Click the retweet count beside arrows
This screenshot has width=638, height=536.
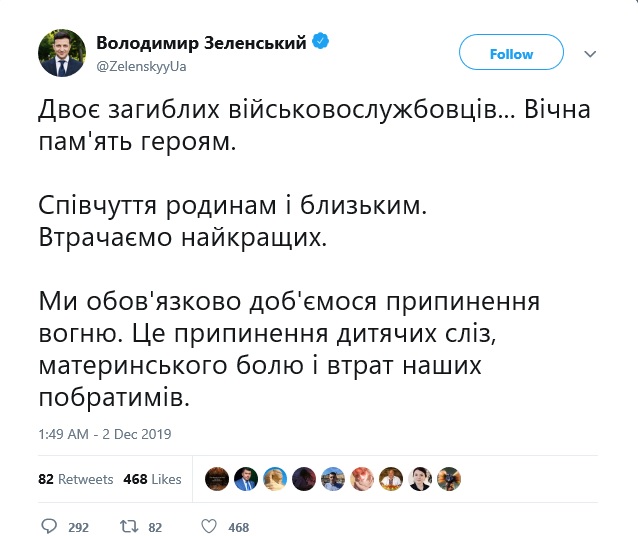tap(153, 527)
